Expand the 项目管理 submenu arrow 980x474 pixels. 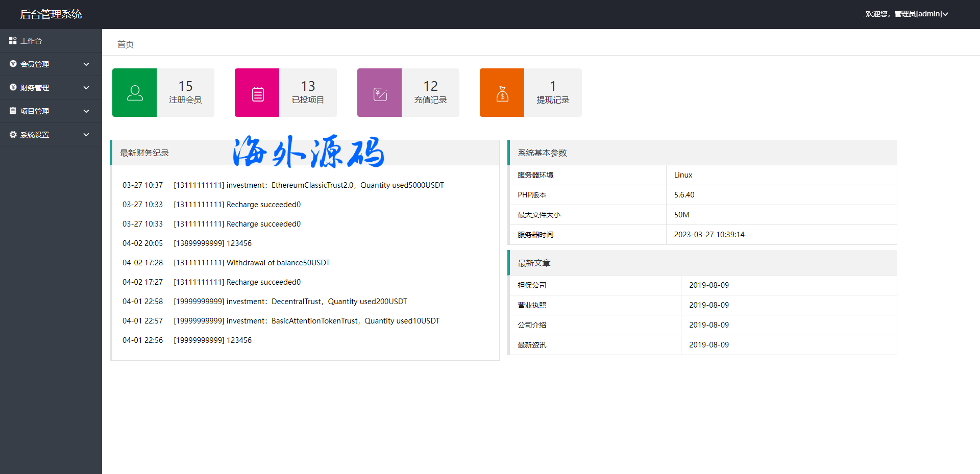[x=86, y=111]
